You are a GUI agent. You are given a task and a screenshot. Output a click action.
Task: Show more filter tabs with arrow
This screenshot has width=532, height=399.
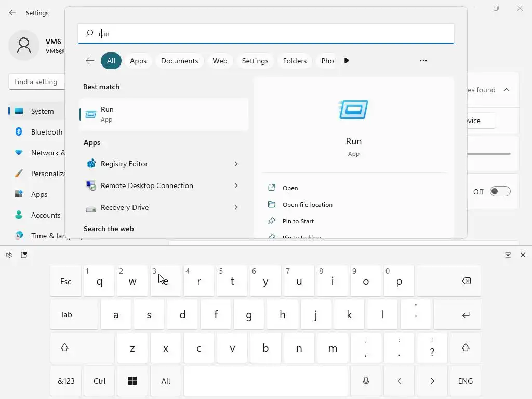(347, 61)
